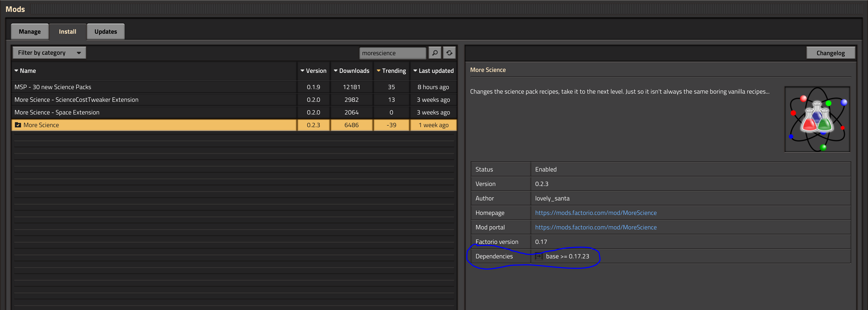The width and height of the screenshot is (868, 310).
Task: Click the 12181 downloads cell
Action: 351,87
